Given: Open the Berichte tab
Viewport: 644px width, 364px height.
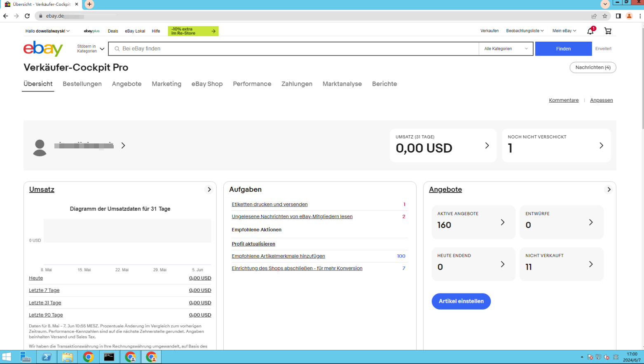Looking at the screenshot, I should click(x=384, y=84).
